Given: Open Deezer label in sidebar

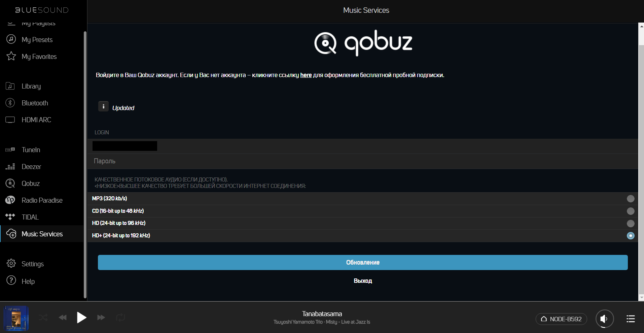Looking at the screenshot, I should pyautogui.click(x=31, y=167).
